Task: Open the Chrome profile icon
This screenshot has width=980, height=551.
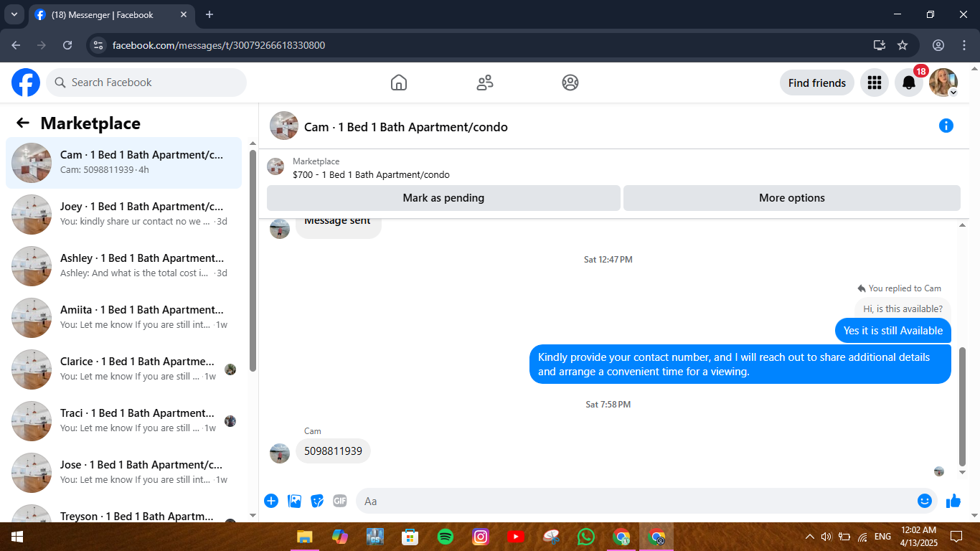Action: tap(938, 45)
